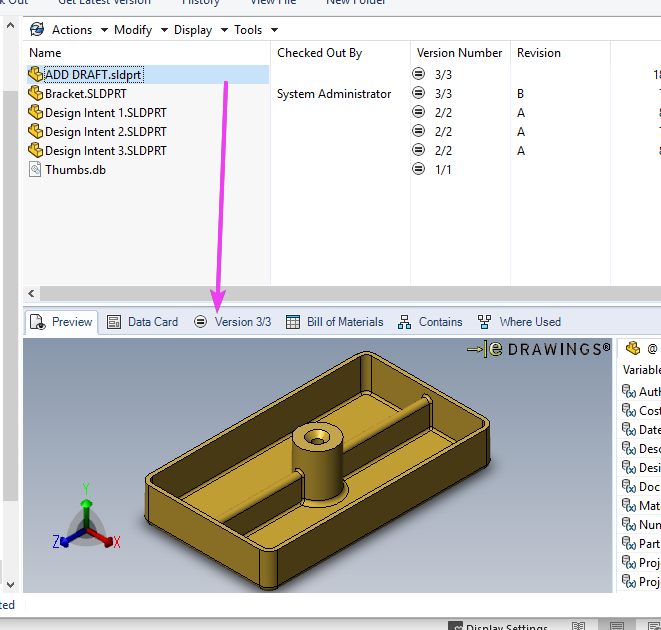Screen dimensions: 661x630
Task: Click the Bracket.SLDPRT part icon
Action: pos(35,94)
